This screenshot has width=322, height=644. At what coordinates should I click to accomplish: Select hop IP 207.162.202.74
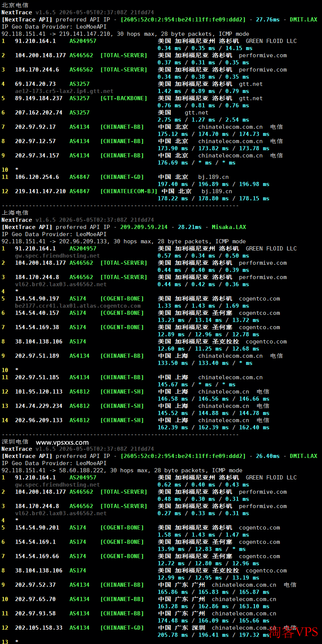coord(39,113)
